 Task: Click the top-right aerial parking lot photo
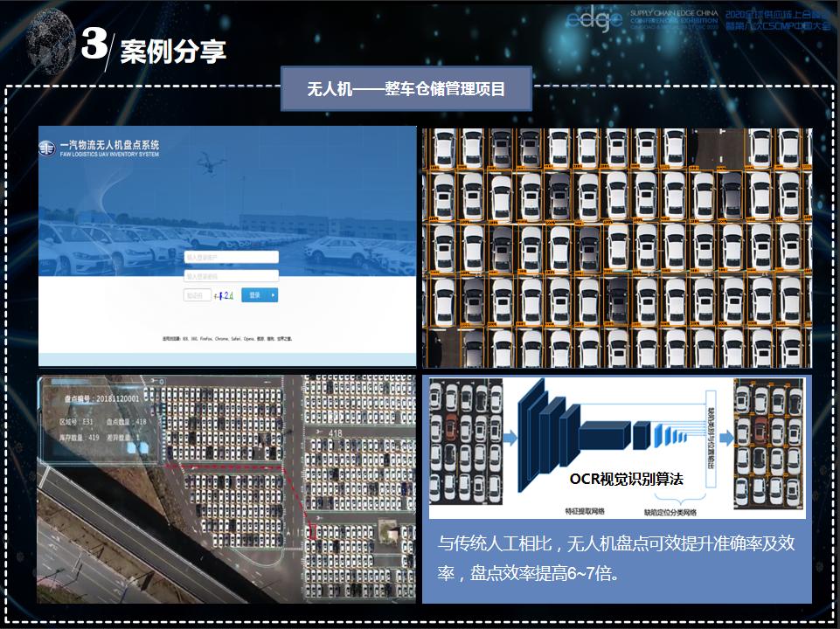pos(612,245)
